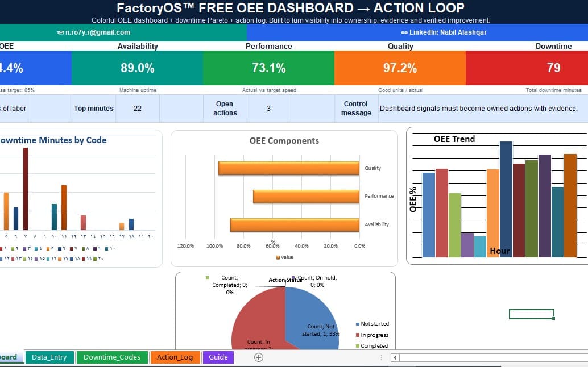This screenshot has width=588, height=367.
Task: Click the FactoryOS dashboard title banner
Action: tap(291, 8)
